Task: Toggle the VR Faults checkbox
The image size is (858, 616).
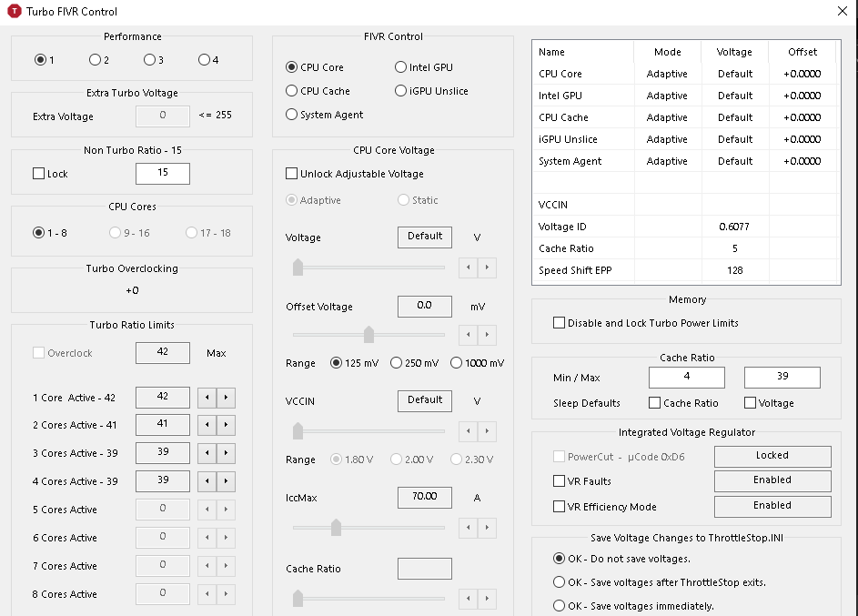Action: point(559,481)
